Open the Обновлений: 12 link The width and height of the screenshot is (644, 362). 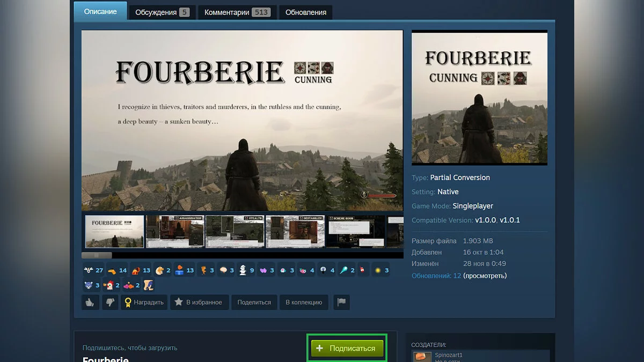[x=436, y=276]
